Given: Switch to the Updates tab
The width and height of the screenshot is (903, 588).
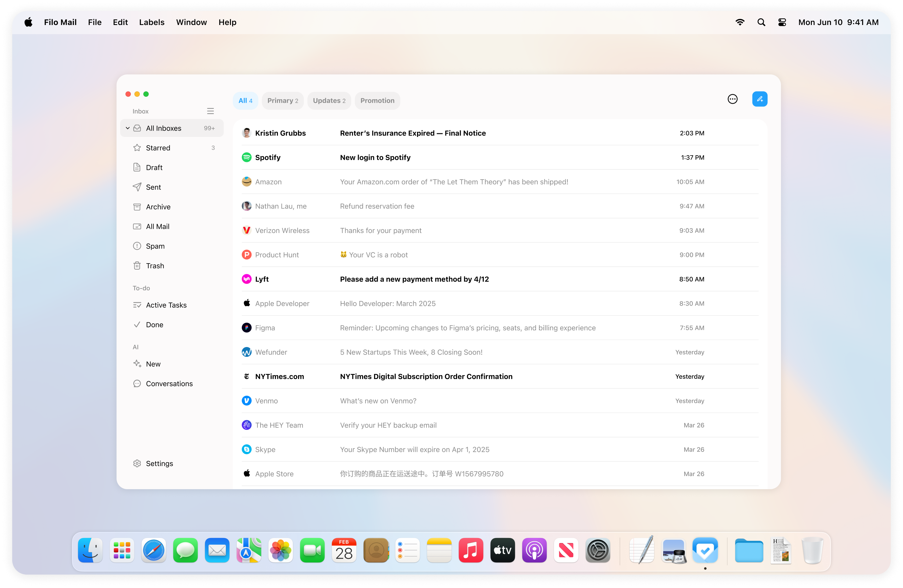Looking at the screenshot, I should coord(329,101).
